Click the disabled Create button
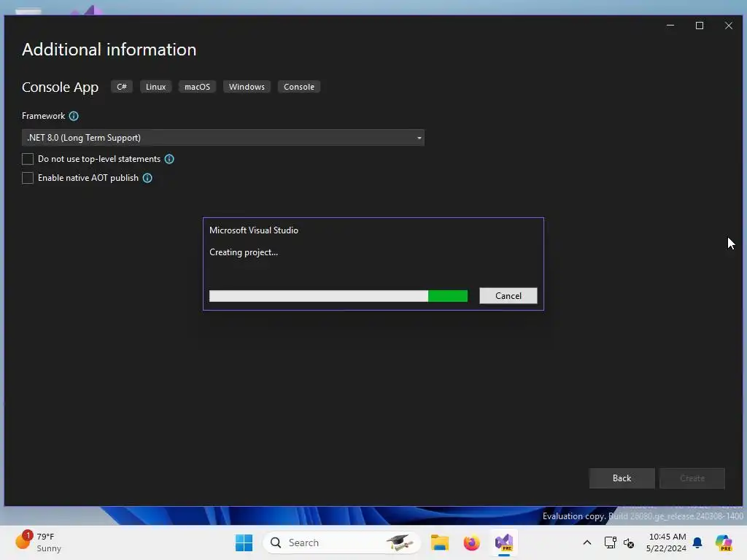This screenshot has width=747, height=560. coord(692,478)
